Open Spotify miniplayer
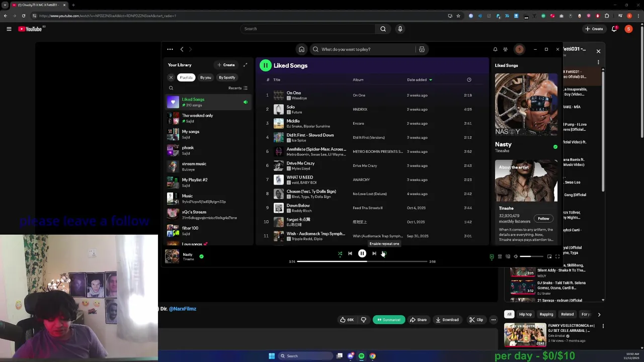The width and height of the screenshot is (644, 362). pyautogui.click(x=549, y=256)
